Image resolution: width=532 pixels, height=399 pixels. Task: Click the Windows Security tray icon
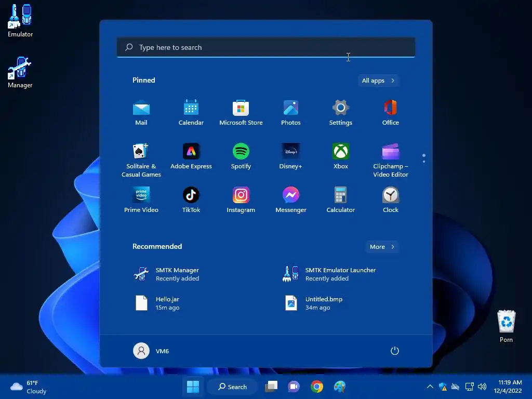click(x=443, y=387)
